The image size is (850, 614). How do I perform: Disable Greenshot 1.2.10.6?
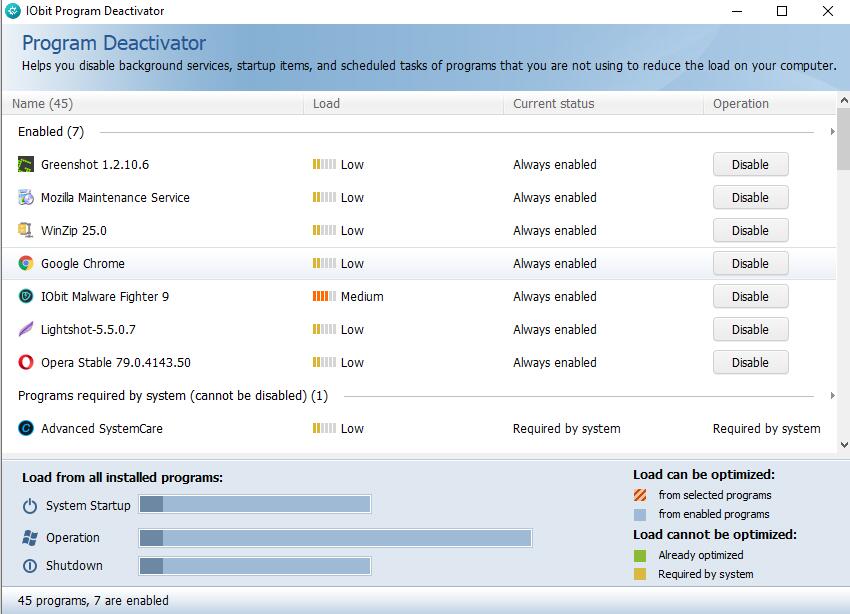click(750, 164)
